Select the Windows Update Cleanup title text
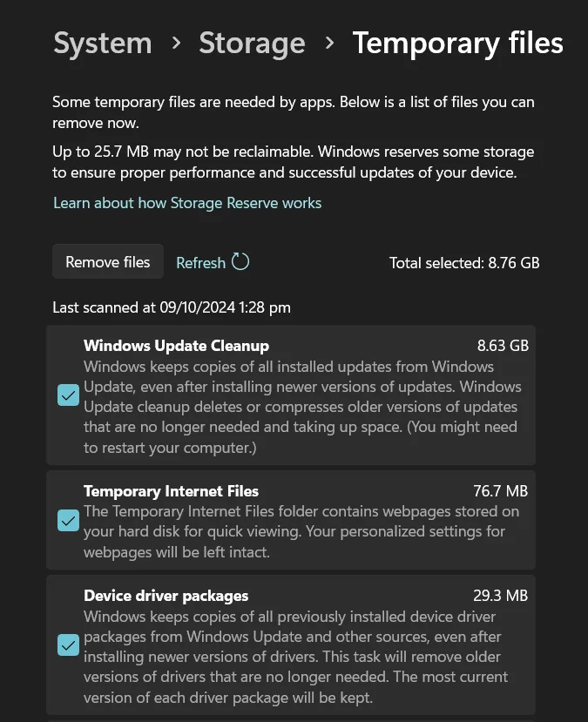This screenshot has width=588, height=722. (x=175, y=345)
